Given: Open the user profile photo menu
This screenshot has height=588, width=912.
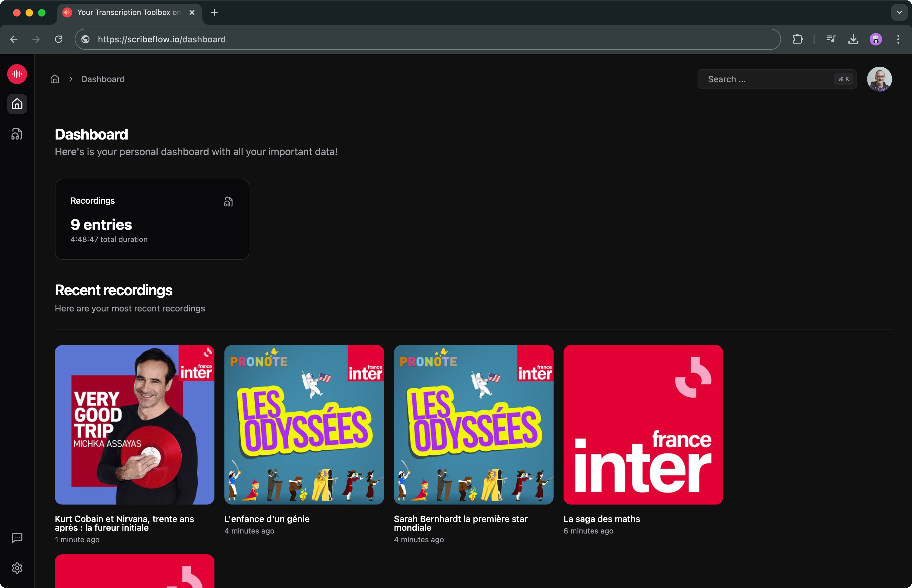Looking at the screenshot, I should click(x=879, y=79).
